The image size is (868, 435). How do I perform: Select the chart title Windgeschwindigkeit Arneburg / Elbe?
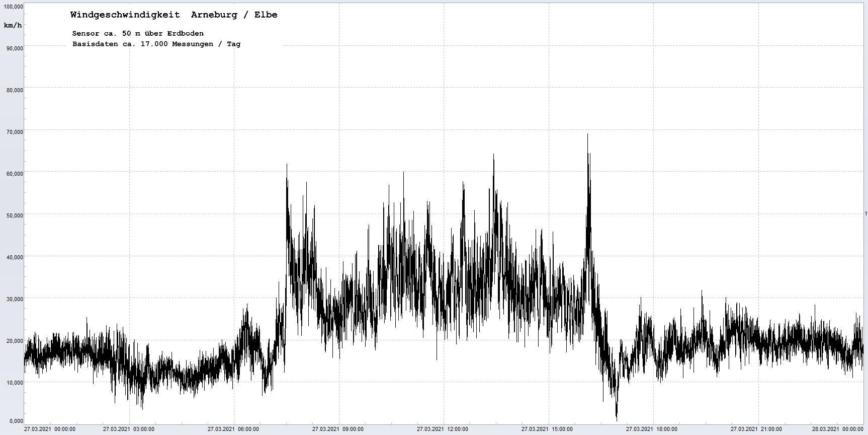point(173,15)
